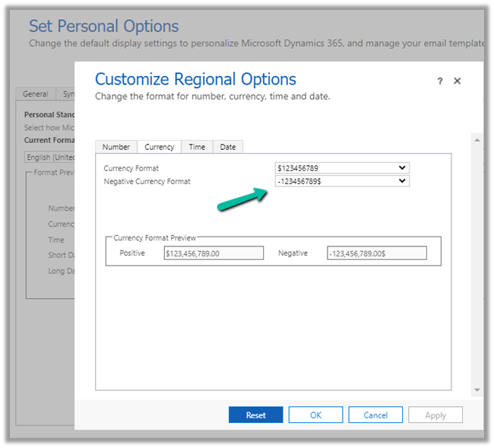Select the General tab behind the dialog
Viewport: 494px width, 448px height.
tap(36, 94)
